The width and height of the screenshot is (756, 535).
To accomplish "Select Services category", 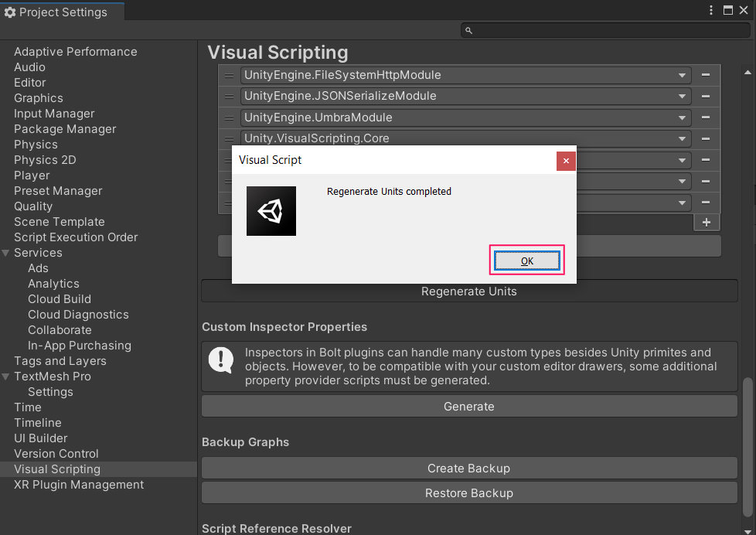I will click(38, 253).
